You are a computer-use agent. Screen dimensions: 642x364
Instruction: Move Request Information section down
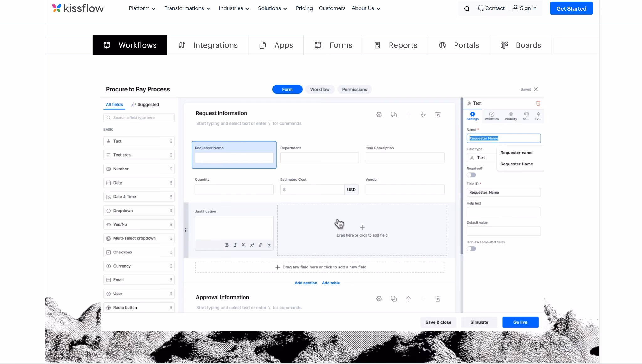[423, 115]
